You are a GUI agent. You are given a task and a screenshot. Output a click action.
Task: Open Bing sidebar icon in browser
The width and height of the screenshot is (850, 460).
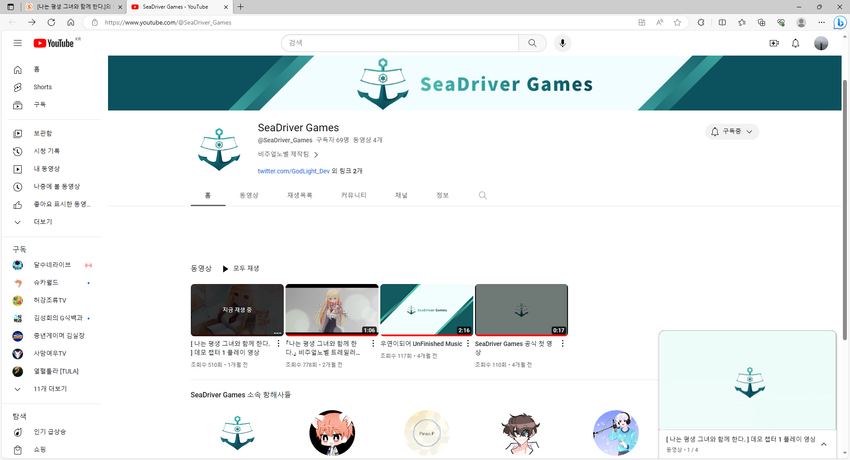[x=839, y=22]
